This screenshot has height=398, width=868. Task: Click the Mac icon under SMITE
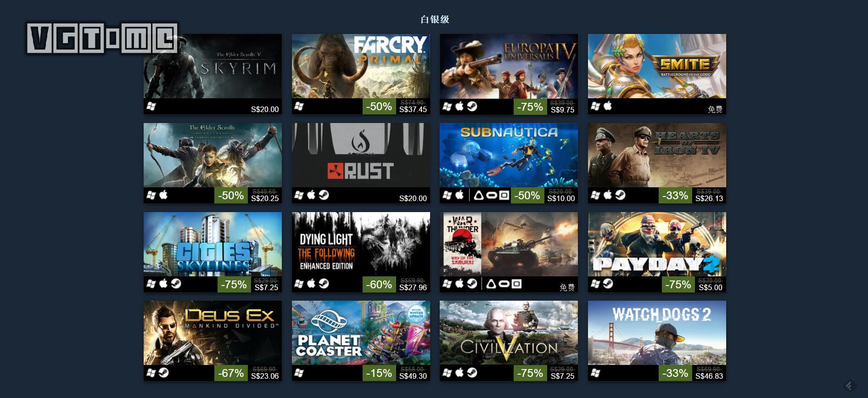(x=608, y=107)
